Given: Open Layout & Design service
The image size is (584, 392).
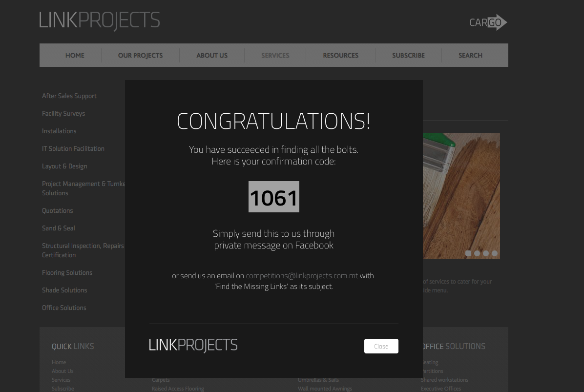Looking at the screenshot, I should coord(64,166).
